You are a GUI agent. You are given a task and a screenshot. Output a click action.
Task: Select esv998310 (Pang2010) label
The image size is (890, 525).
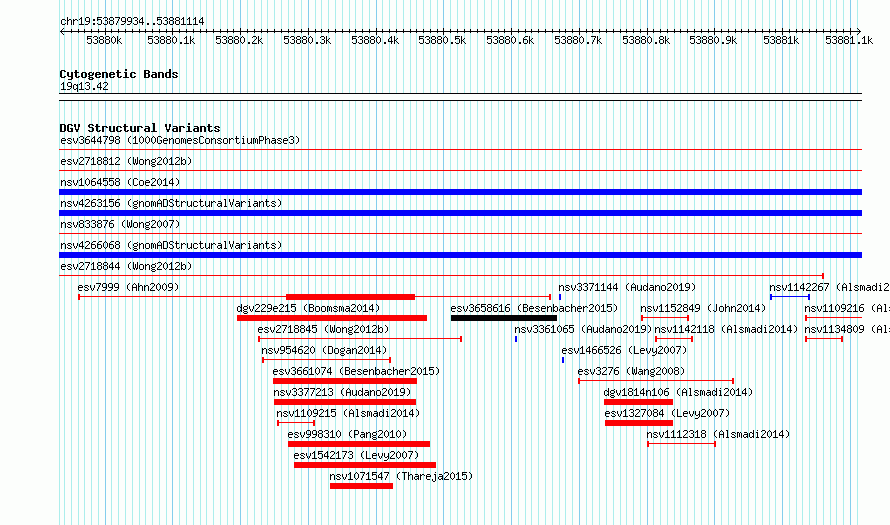point(347,434)
